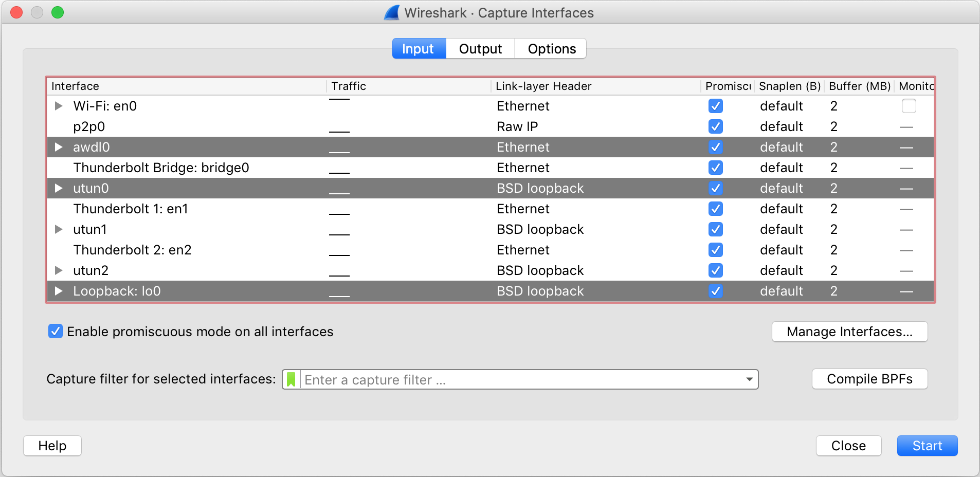Image resolution: width=980 pixels, height=477 pixels.
Task: Select the Thunderbolt 2: en2 row
Action: pos(491,250)
